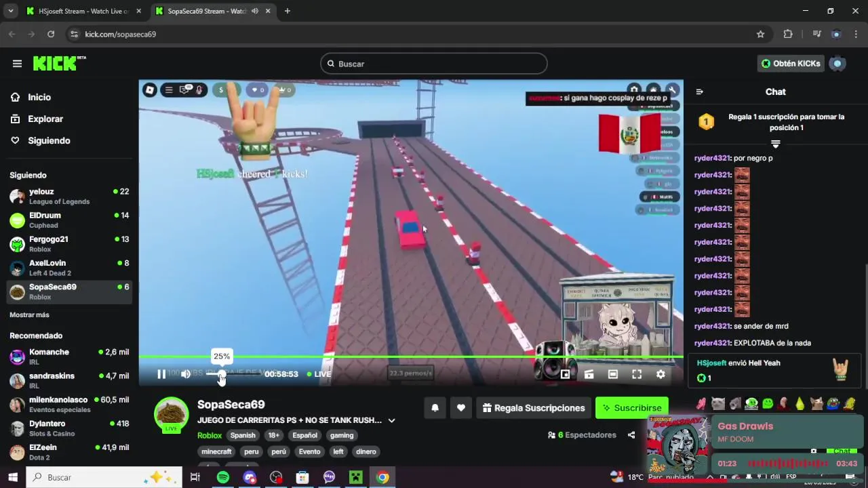Open a new browser tab

click(x=288, y=11)
